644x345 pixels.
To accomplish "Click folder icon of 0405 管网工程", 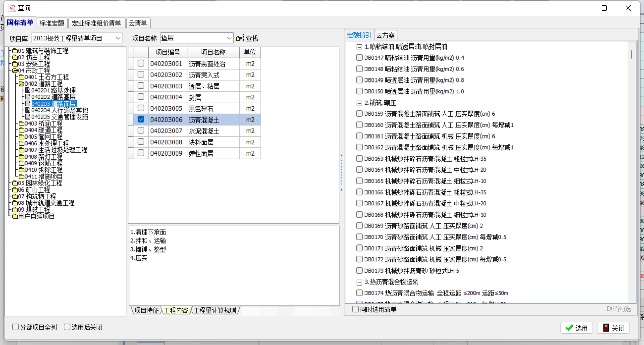I will click(x=22, y=137).
